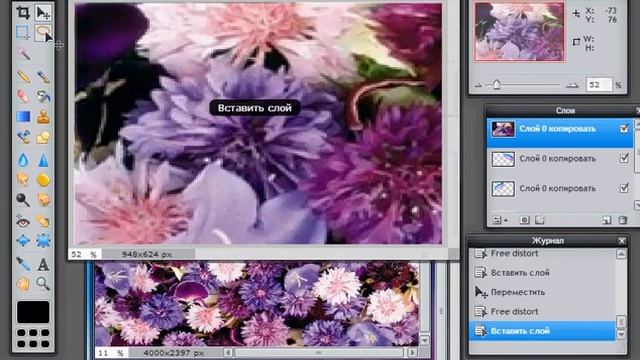Image resolution: width=640 pixels, height=360 pixels.
Task: Click the six-dot grip below the color swatch
Action: 33,338
